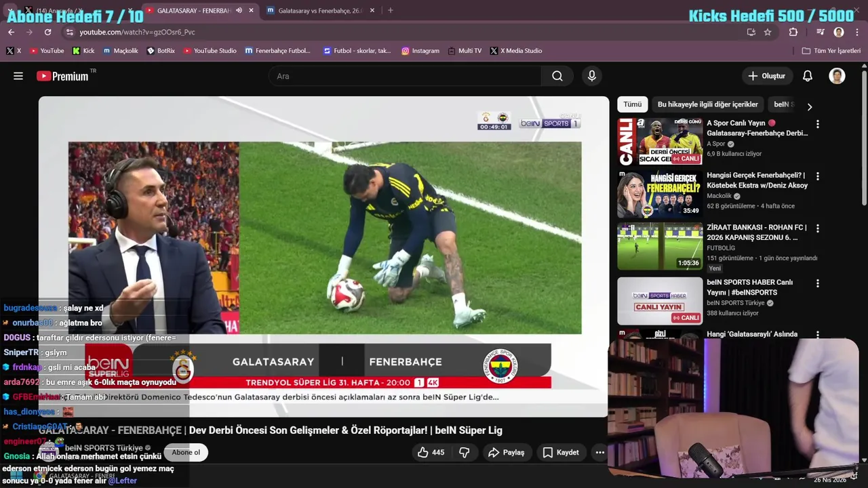Open the YouTube Studio bookmark

(210, 51)
